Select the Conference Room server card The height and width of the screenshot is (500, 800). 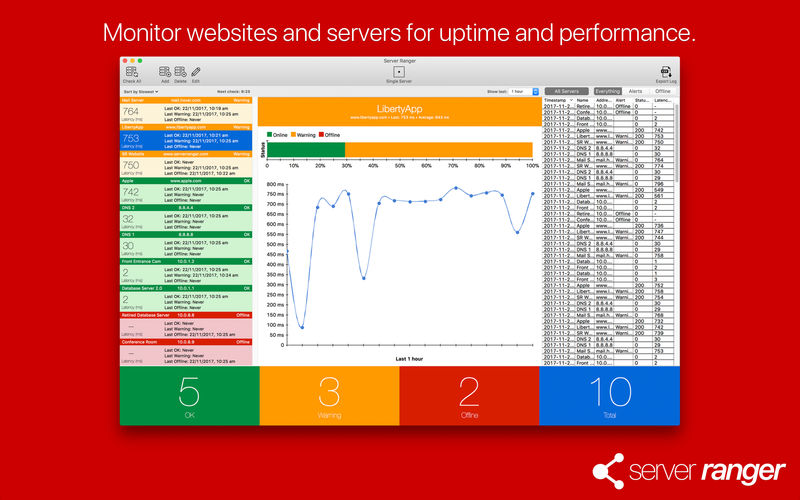[x=186, y=353]
